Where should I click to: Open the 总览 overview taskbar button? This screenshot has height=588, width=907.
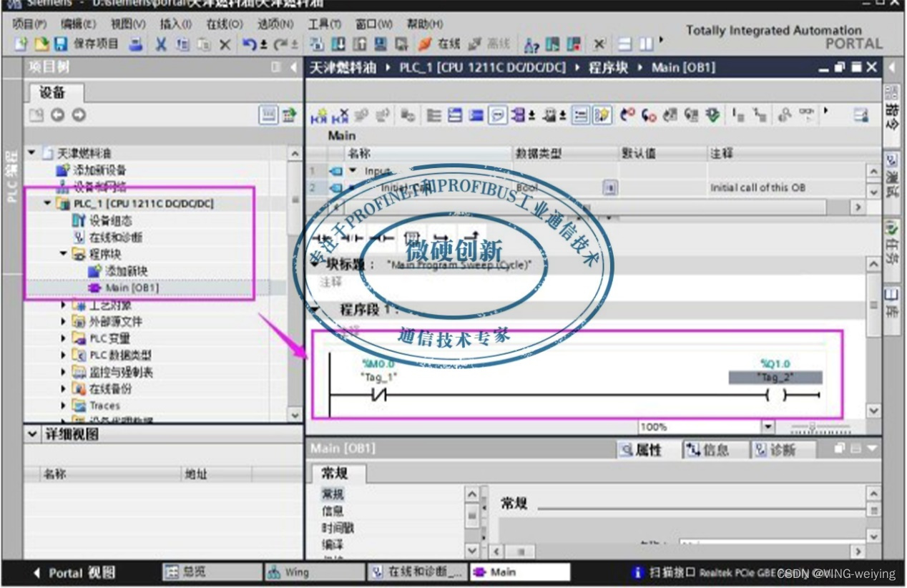[x=212, y=572]
